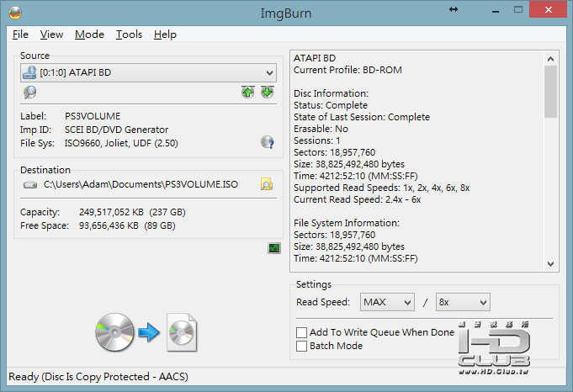The image size is (573, 392).
Task: Toggle the Batch Mode checkbox
Action: [x=301, y=346]
